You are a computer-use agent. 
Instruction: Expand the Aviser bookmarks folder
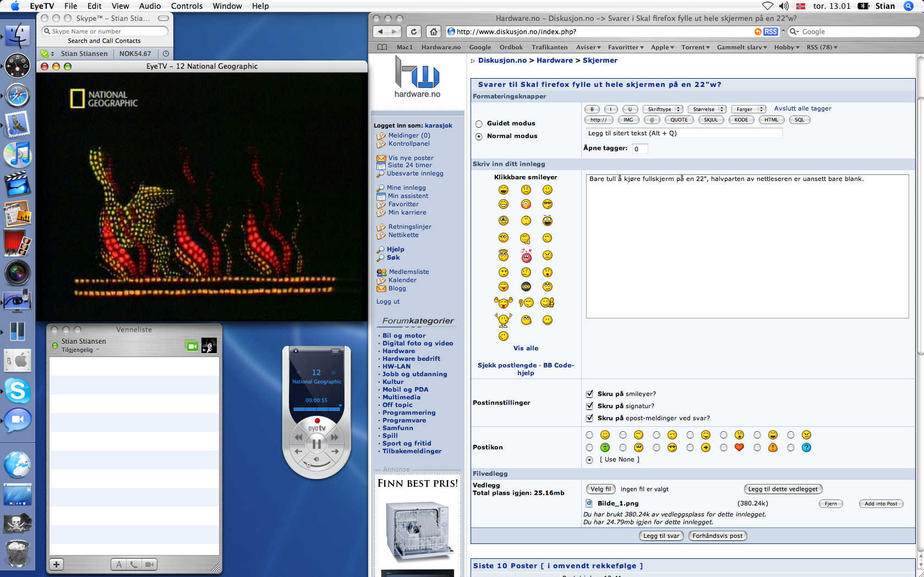click(x=588, y=47)
